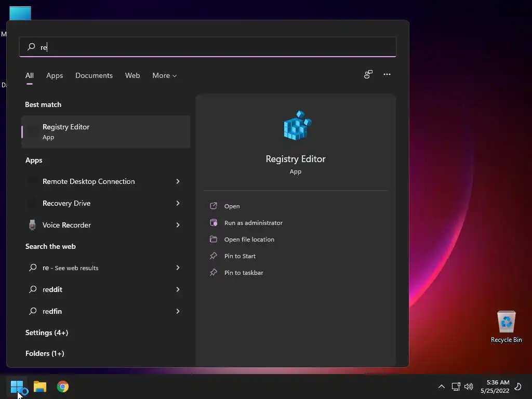Open search feedback/account icon
Image resolution: width=532 pixels, height=399 pixels.
[x=368, y=74]
